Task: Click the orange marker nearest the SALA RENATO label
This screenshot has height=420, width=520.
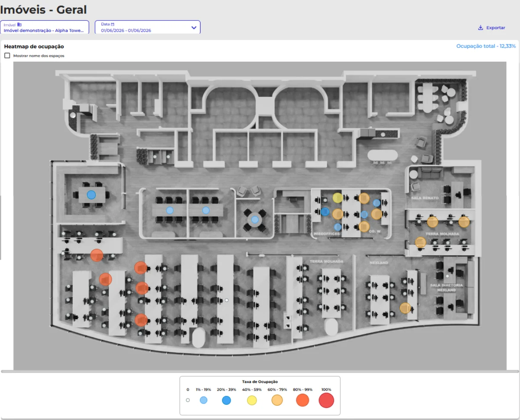Action: click(432, 222)
